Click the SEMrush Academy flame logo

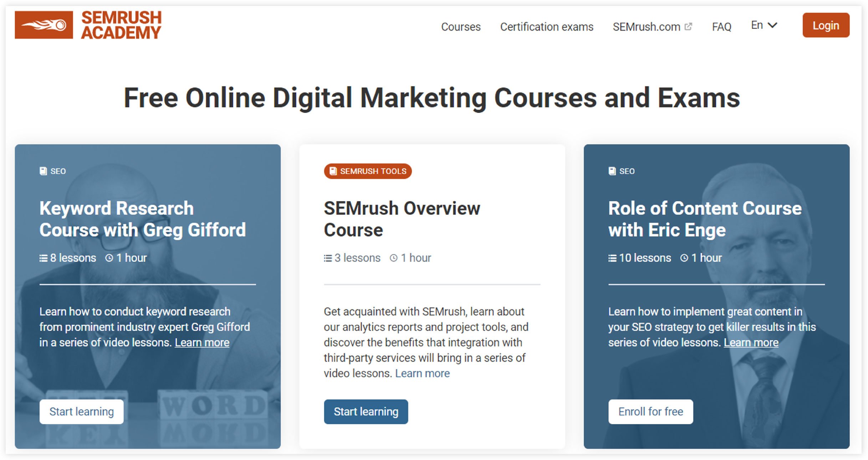[44, 25]
